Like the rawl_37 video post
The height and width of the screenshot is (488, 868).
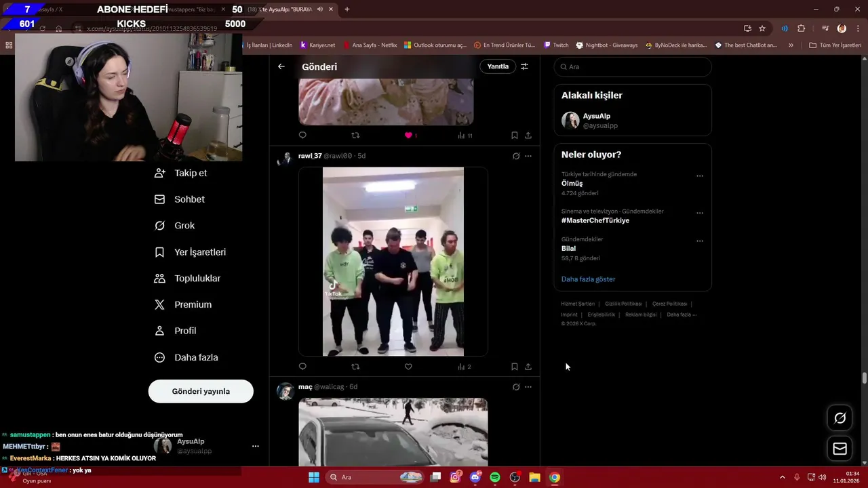click(x=408, y=367)
